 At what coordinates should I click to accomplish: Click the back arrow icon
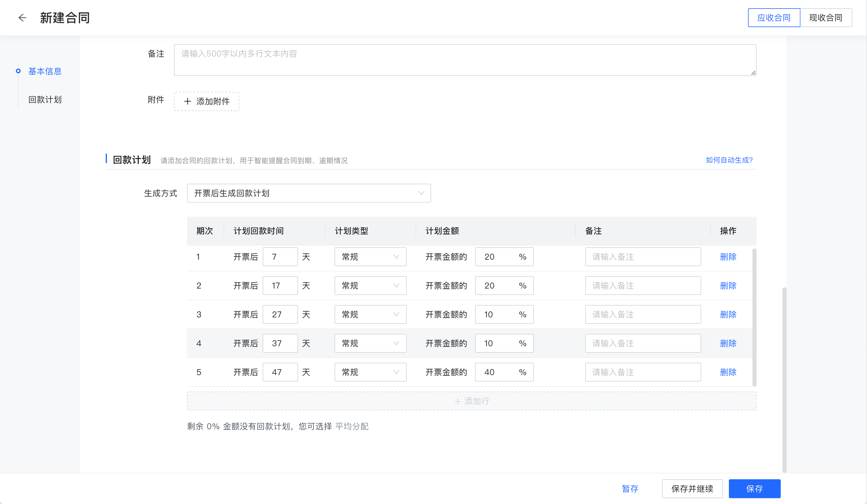(22, 18)
